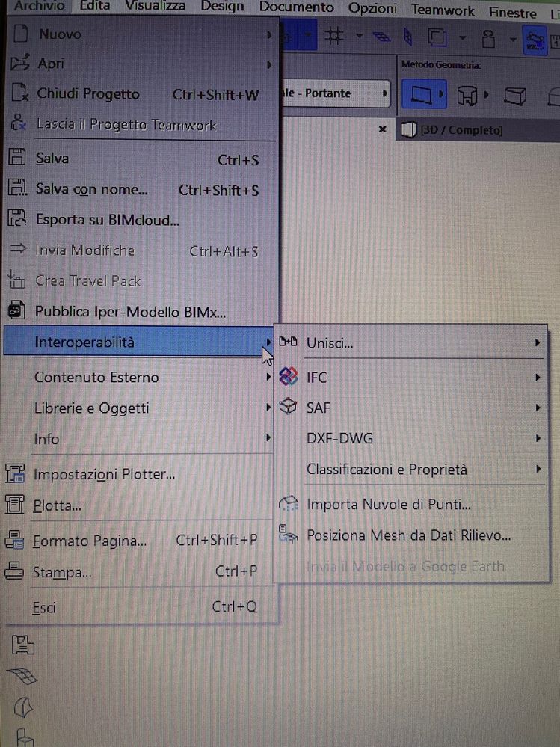The image size is (560, 747).
Task: Open the Design menu
Action: (x=222, y=7)
